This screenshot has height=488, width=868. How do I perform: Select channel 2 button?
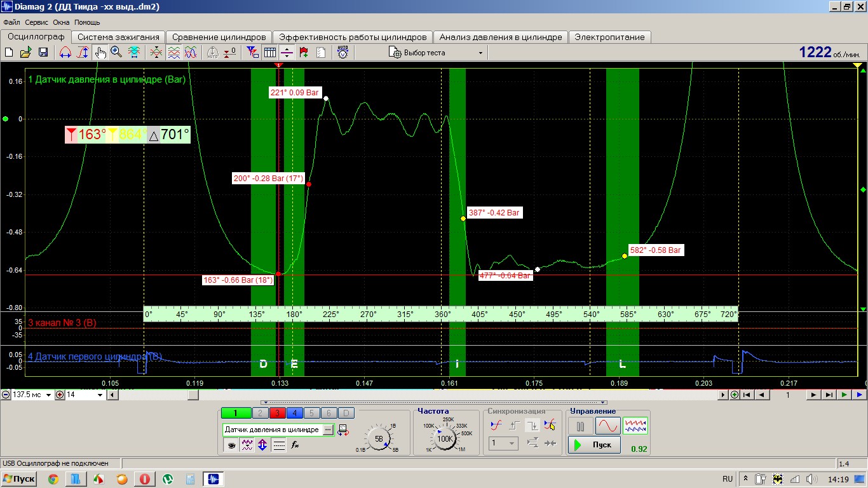[x=261, y=414]
